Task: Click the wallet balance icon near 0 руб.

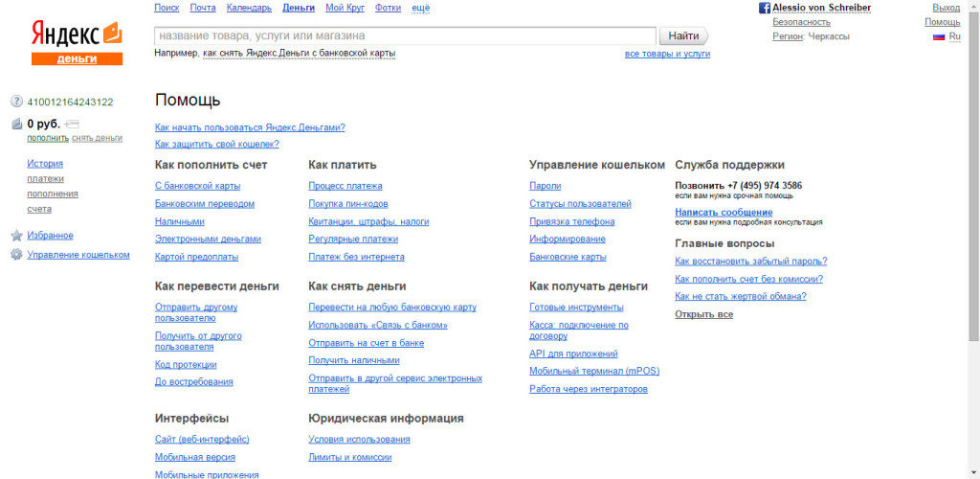Action: point(16,124)
